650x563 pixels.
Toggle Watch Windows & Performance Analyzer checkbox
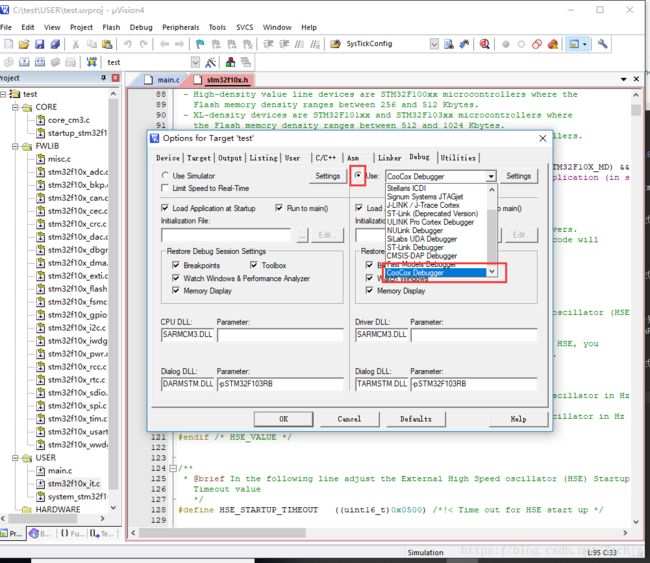point(176,278)
